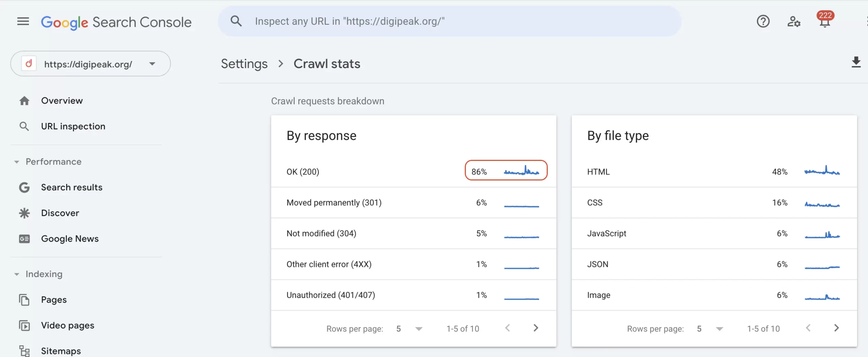Open the Video pages report
The width and height of the screenshot is (868, 357).
coord(67,325)
